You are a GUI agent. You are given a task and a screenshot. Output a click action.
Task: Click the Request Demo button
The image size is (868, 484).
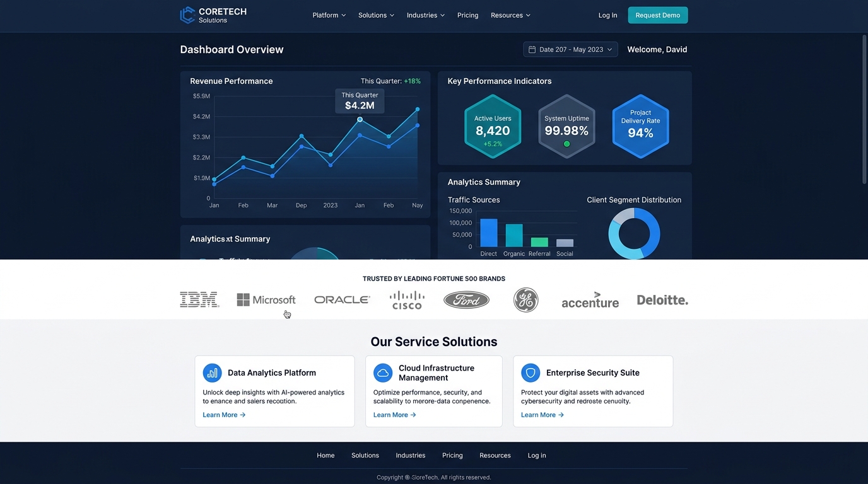tap(658, 15)
